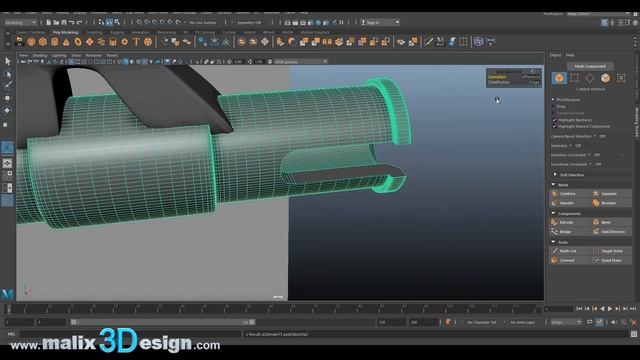The width and height of the screenshot is (640, 360).
Task: Click the Extrude button
Action: point(570,222)
